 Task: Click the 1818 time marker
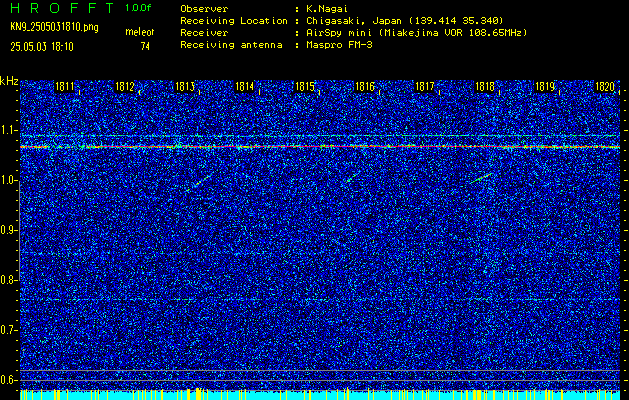(x=485, y=87)
